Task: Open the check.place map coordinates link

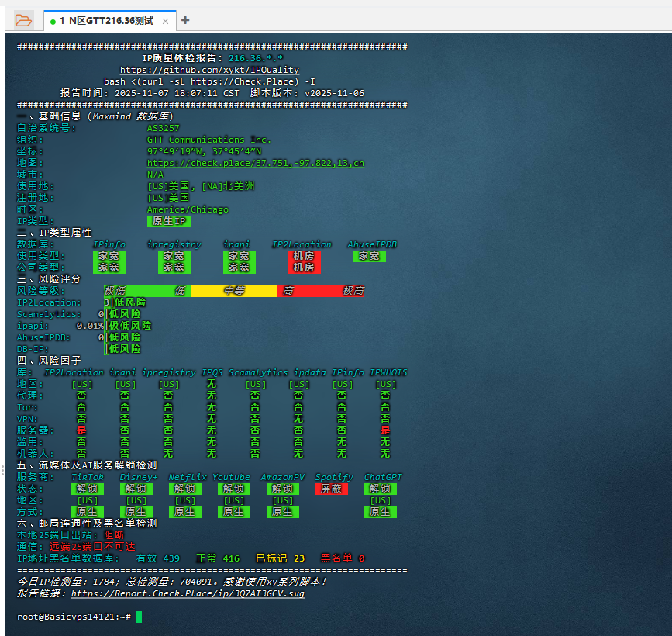Action: tap(255, 163)
